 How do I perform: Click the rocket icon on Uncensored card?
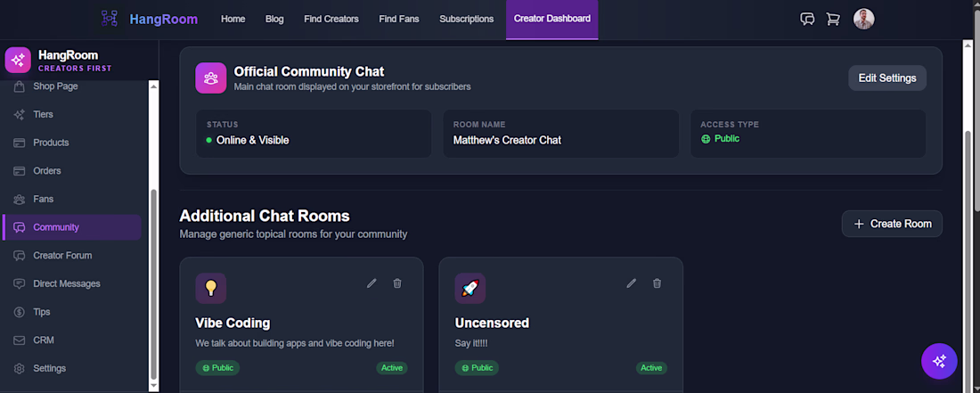(x=470, y=288)
